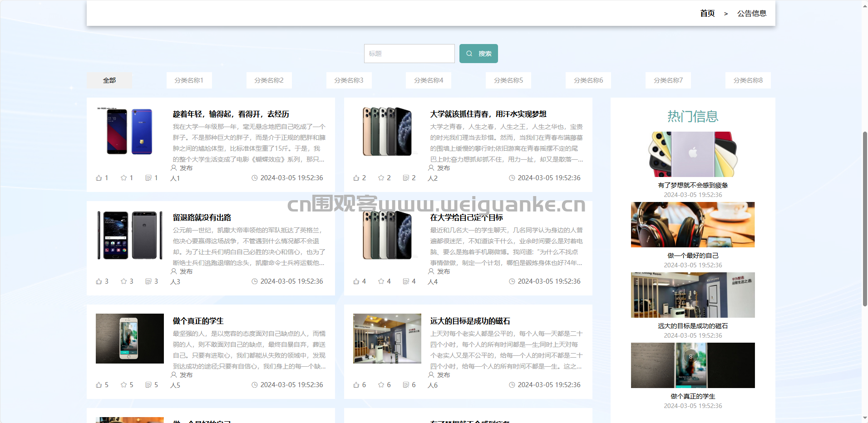
Task: Open article 趁着年轻，输得起，看得开，去经历
Action: tap(231, 114)
